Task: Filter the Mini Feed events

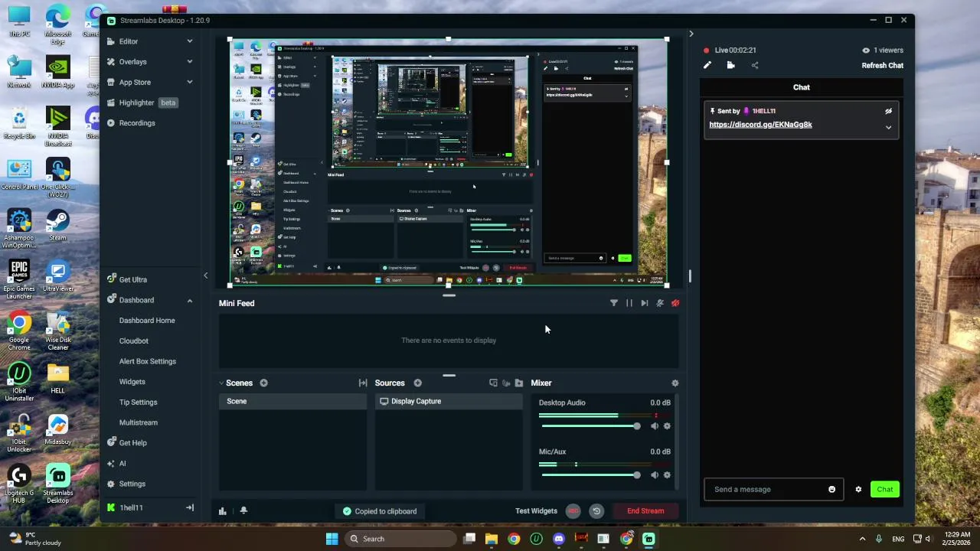Action: click(x=613, y=303)
